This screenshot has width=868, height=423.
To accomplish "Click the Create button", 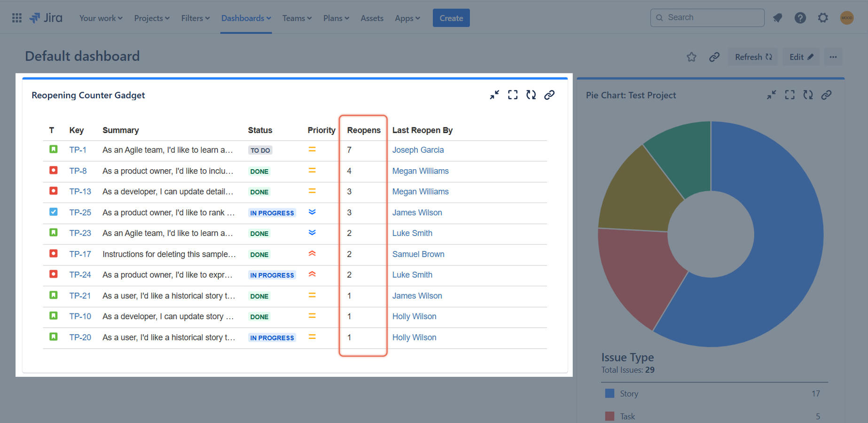I will tap(451, 18).
